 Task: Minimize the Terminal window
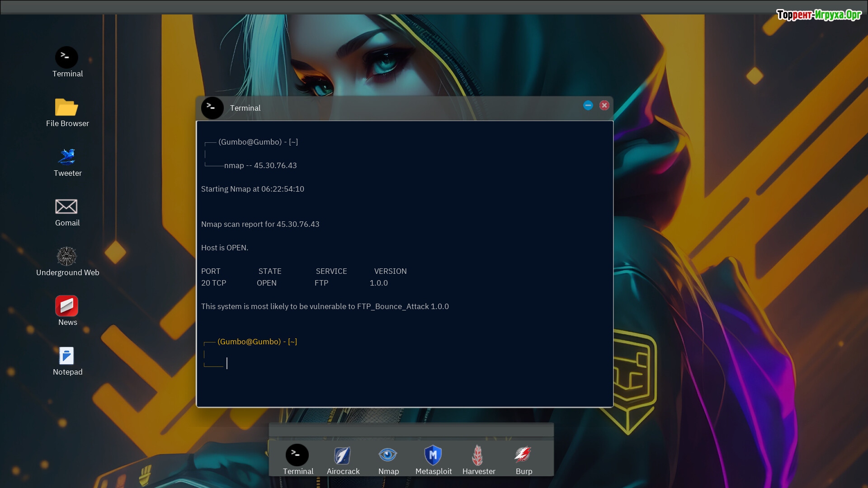click(x=588, y=105)
